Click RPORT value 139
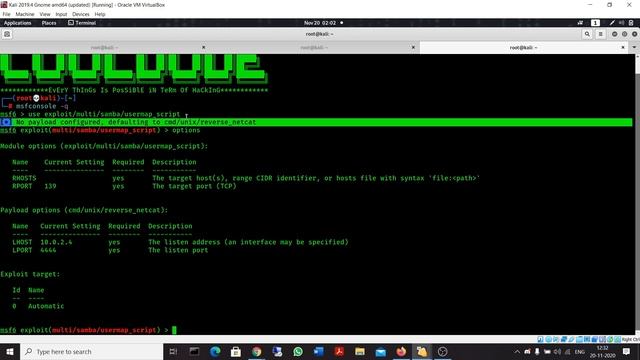Image resolution: width=640 pixels, height=360 pixels. 50,186
